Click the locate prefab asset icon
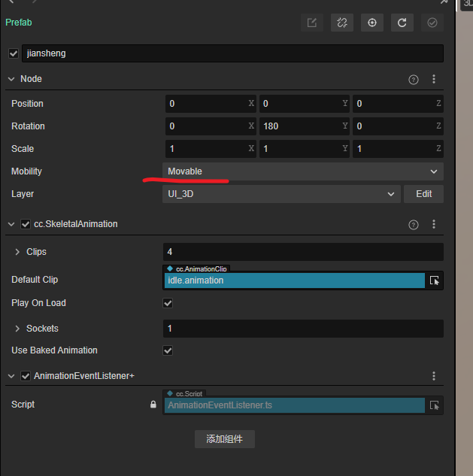Screen dimensions: 473x476 [371, 23]
